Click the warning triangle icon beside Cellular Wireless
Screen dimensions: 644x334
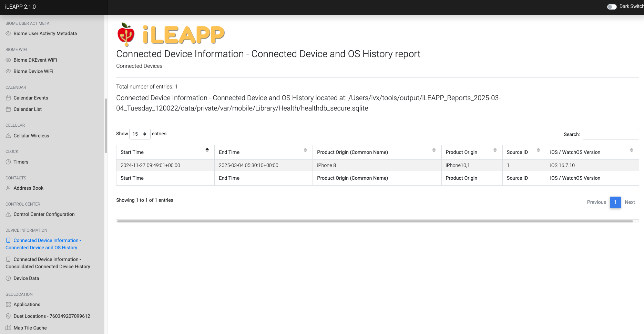8,136
